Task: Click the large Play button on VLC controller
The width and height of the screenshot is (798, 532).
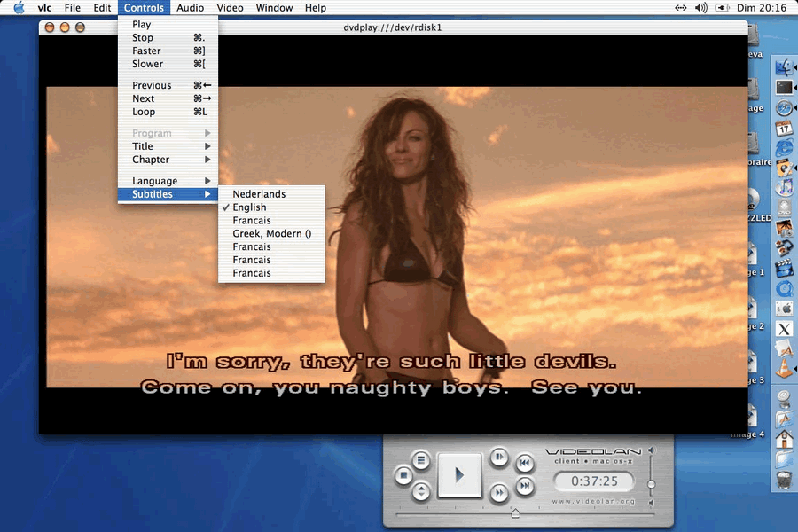Action: click(459, 475)
